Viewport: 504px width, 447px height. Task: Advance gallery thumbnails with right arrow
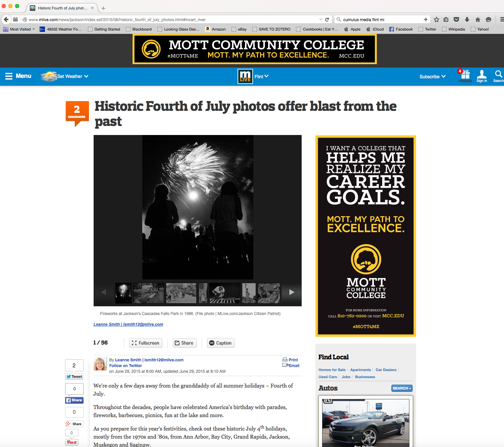[292, 292]
